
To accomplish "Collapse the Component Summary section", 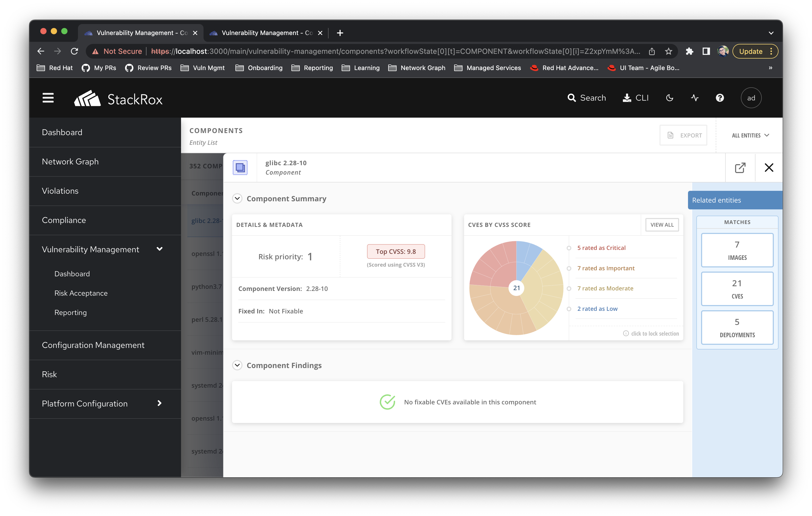I will [237, 198].
